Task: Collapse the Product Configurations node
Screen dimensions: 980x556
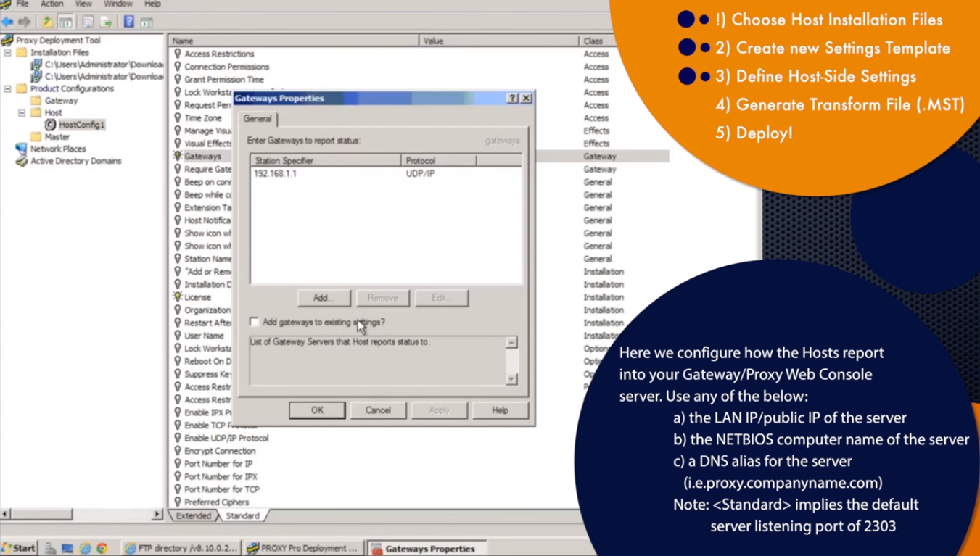Action: coord(7,88)
